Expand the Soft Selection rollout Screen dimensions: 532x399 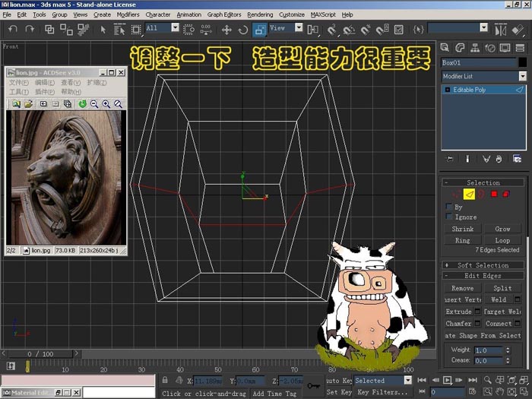(x=483, y=265)
